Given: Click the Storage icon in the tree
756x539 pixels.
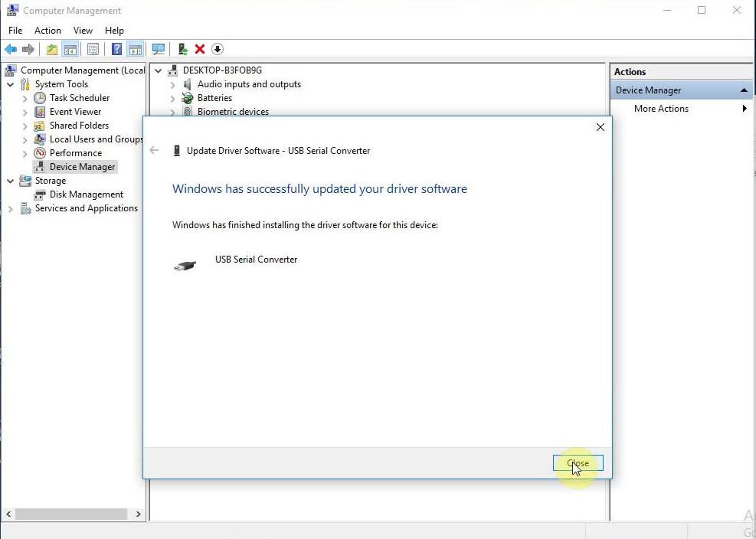Looking at the screenshot, I should point(25,181).
